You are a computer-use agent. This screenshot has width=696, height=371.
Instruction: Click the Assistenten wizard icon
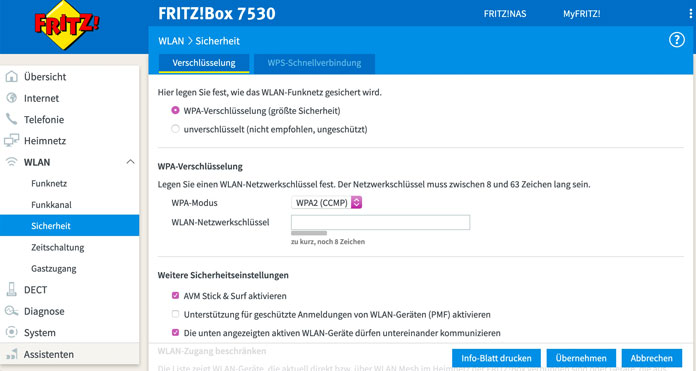[x=12, y=354]
